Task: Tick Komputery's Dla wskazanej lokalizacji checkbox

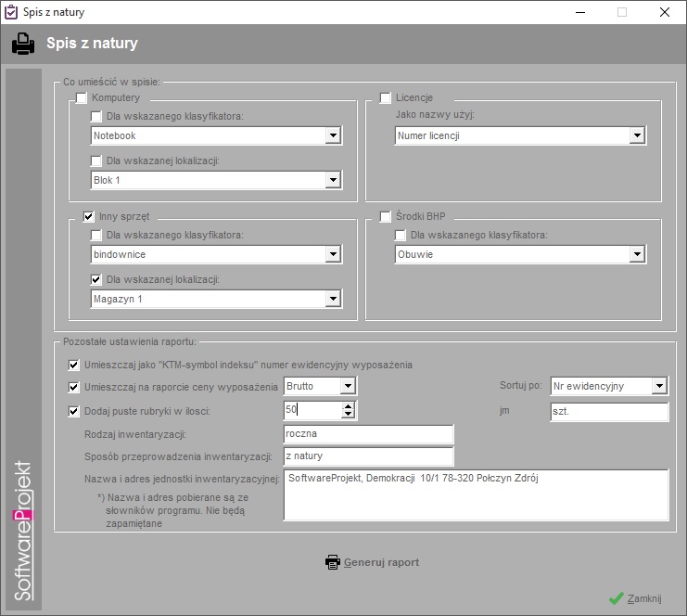Action: 95,160
